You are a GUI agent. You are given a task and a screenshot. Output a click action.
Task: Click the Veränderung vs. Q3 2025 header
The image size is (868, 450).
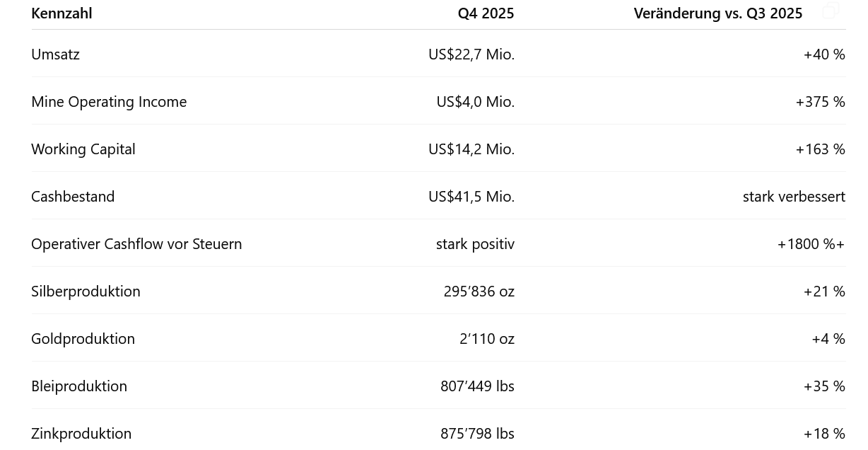(x=718, y=13)
